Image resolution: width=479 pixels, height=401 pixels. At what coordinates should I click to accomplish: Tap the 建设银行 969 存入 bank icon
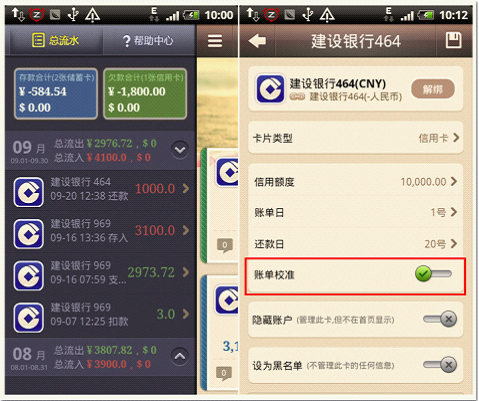pyautogui.click(x=28, y=234)
